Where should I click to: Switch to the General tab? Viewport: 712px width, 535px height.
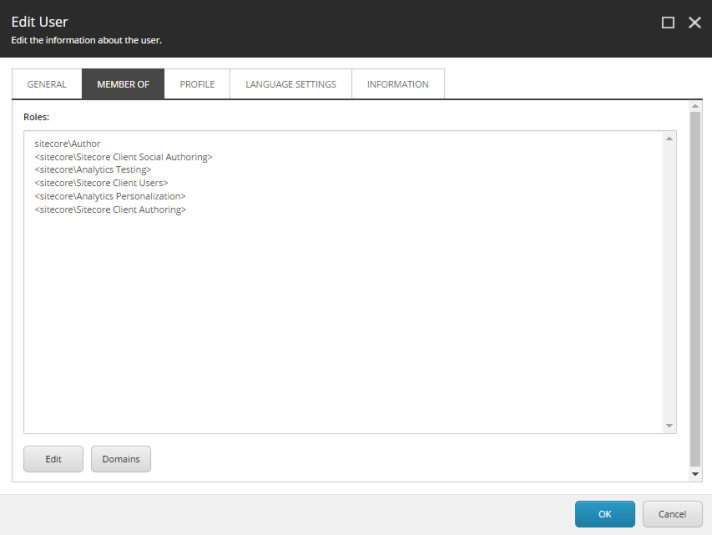pos(47,84)
